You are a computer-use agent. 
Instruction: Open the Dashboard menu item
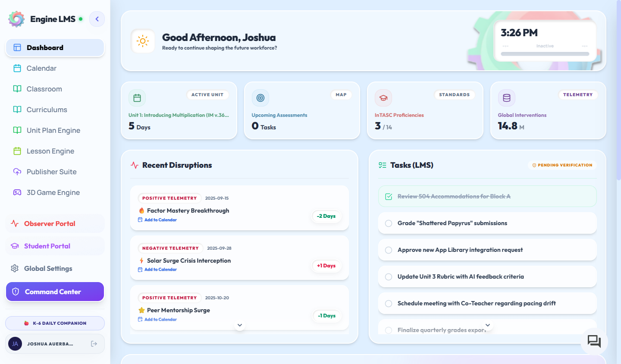point(55,47)
